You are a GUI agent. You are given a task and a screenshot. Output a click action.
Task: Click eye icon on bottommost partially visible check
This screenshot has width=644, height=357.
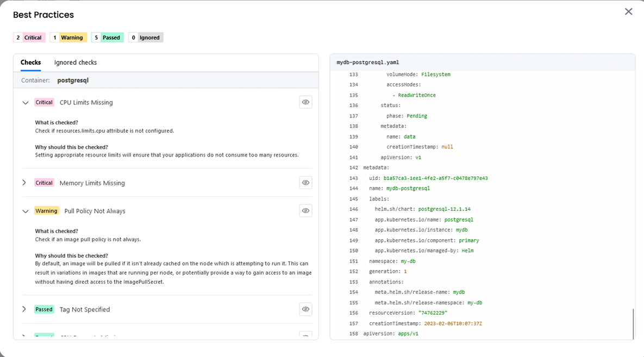(x=305, y=336)
